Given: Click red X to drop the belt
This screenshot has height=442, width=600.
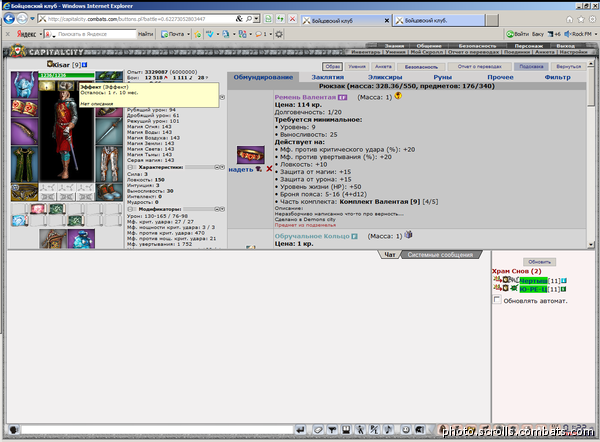Looking at the screenshot, I should tap(269, 169).
